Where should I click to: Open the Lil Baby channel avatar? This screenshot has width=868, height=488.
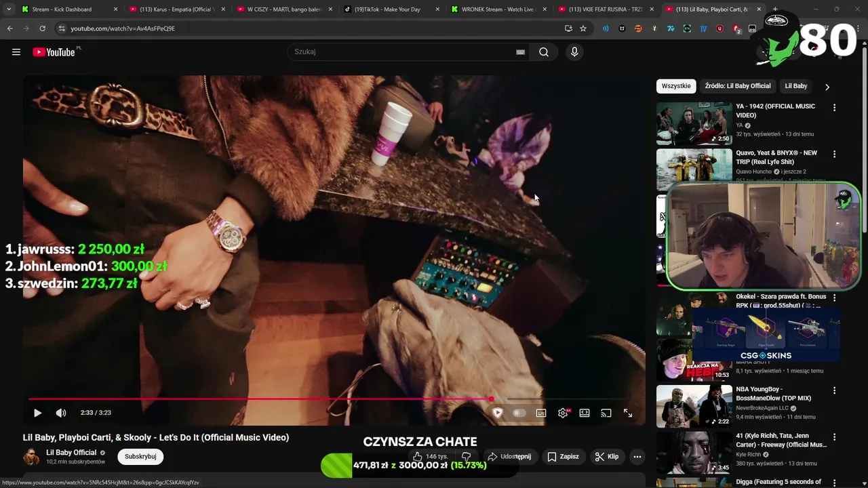coord(31,457)
